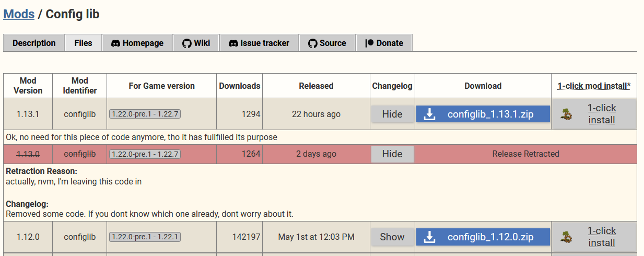Click the 1-click mod install* column header
The image size is (644, 256).
[x=594, y=86]
